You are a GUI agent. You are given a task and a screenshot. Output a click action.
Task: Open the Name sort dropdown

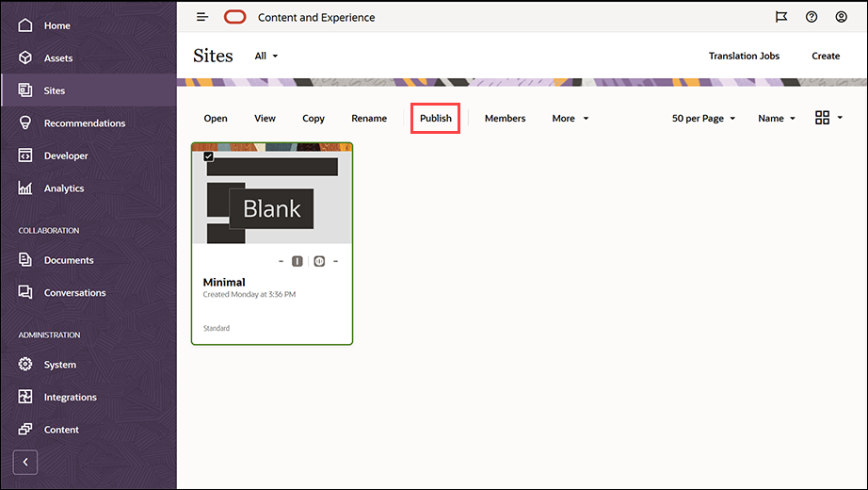pyautogui.click(x=777, y=118)
